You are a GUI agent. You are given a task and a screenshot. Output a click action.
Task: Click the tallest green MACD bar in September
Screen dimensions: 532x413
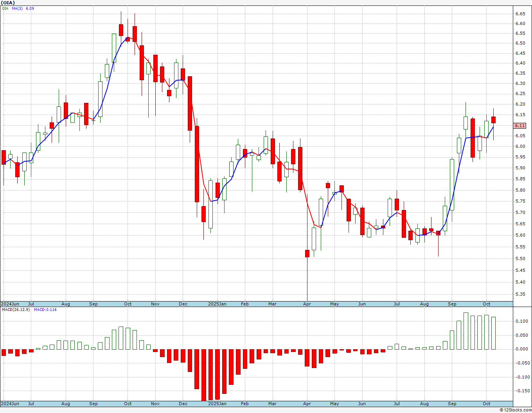click(x=466, y=331)
